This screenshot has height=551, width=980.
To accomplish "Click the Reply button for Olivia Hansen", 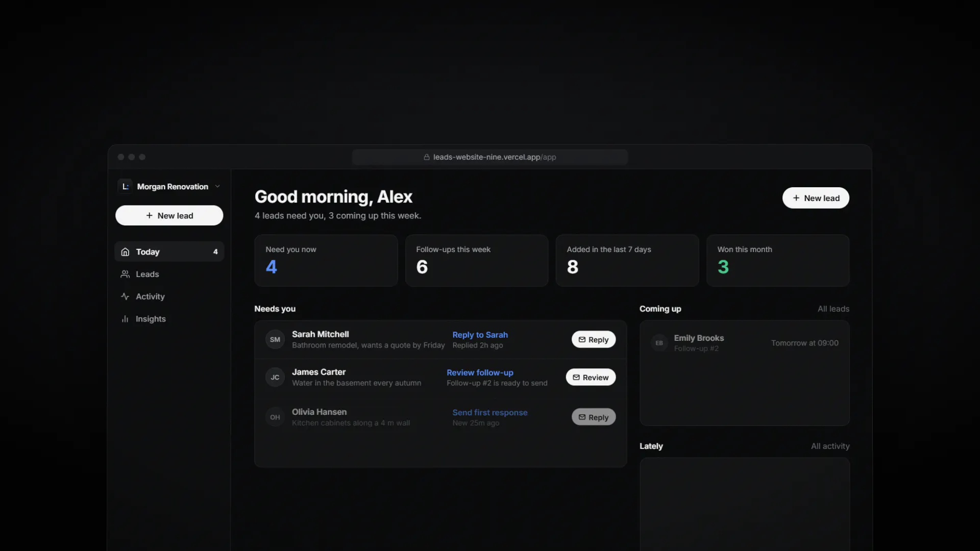I will pos(594,417).
